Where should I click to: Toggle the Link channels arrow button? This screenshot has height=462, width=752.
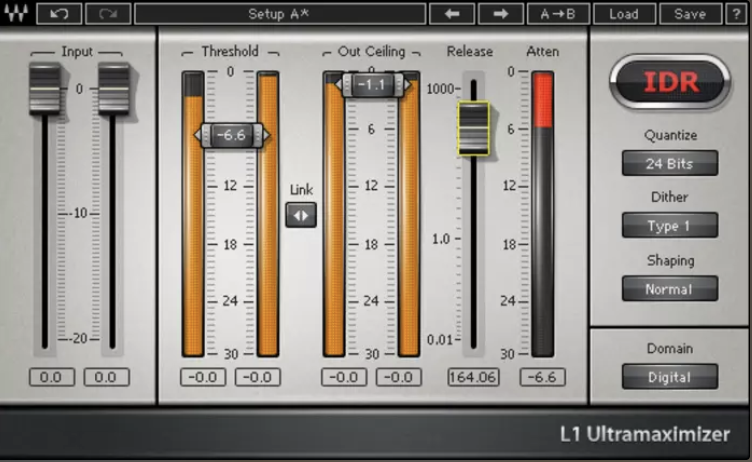click(x=301, y=215)
